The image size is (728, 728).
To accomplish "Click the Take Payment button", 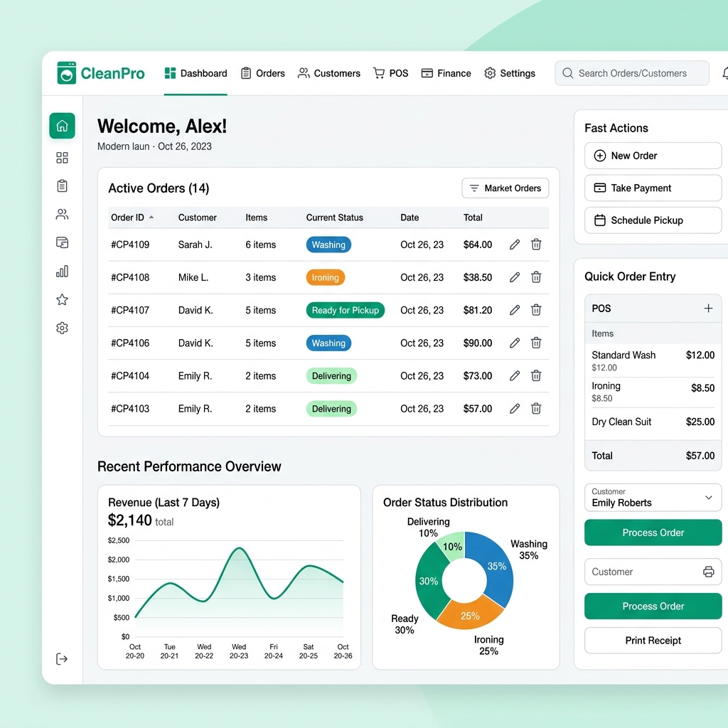I will pyautogui.click(x=653, y=188).
